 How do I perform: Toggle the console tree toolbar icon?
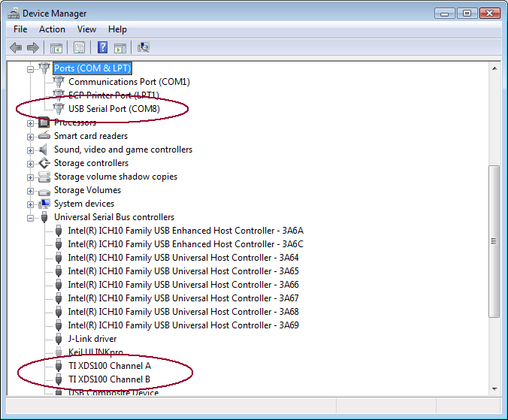[56, 48]
